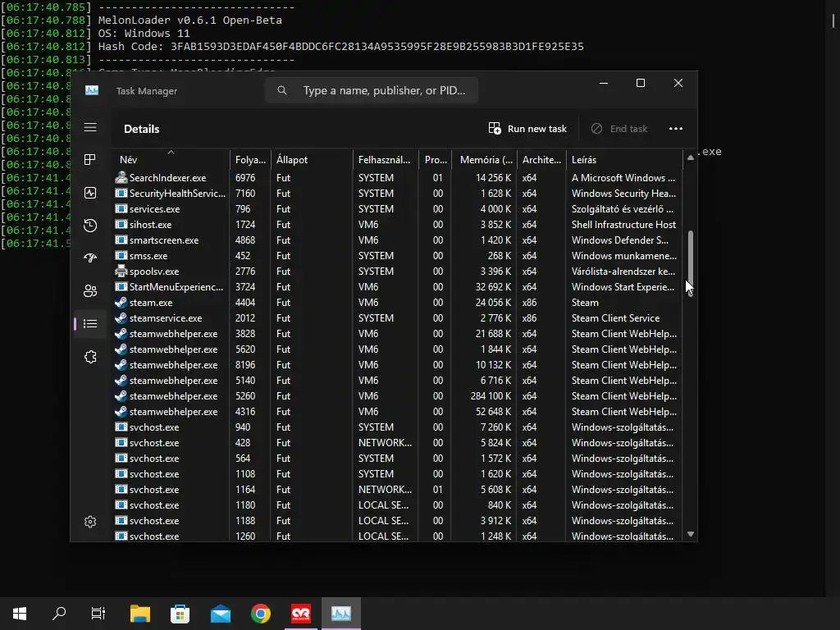Viewport: 840px width, 630px height.
Task: Select svchost.exe with PID 1164
Action: [x=398, y=489]
